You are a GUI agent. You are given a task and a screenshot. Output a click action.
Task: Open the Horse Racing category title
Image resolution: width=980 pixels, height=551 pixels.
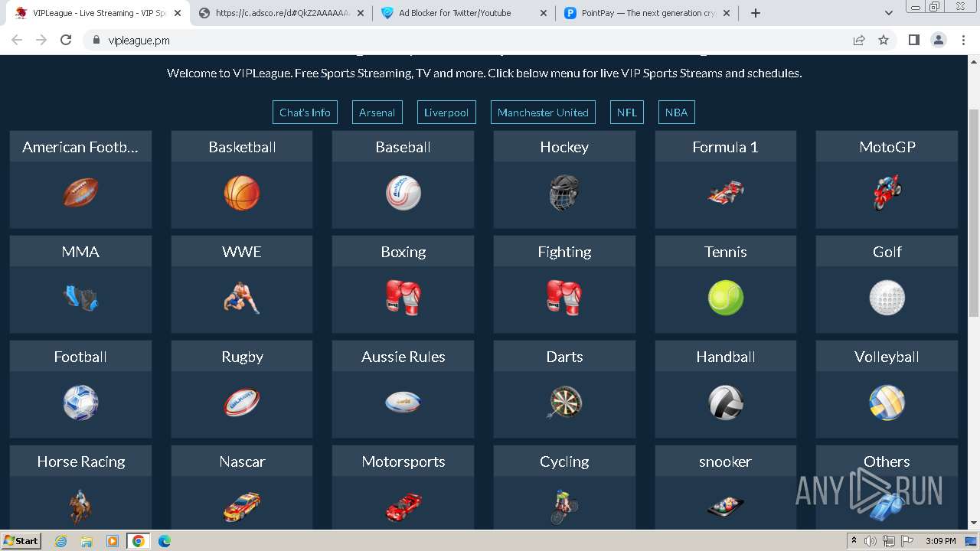coord(80,461)
